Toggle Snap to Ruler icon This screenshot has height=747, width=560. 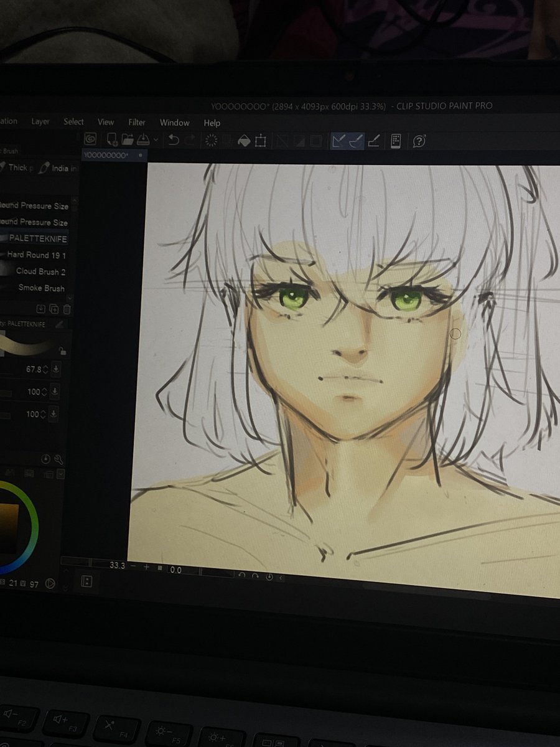coord(338,141)
